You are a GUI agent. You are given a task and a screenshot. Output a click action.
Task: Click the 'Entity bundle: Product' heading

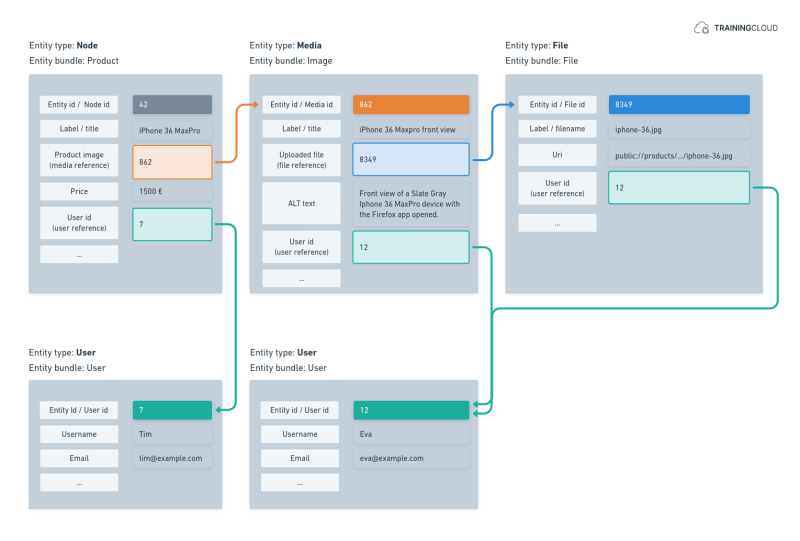click(73, 61)
